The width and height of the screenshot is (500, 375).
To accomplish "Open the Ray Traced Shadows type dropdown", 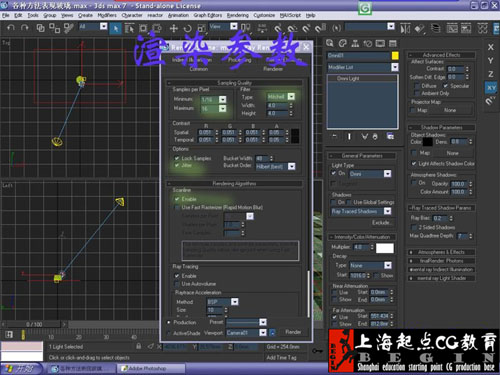I will [x=361, y=211].
